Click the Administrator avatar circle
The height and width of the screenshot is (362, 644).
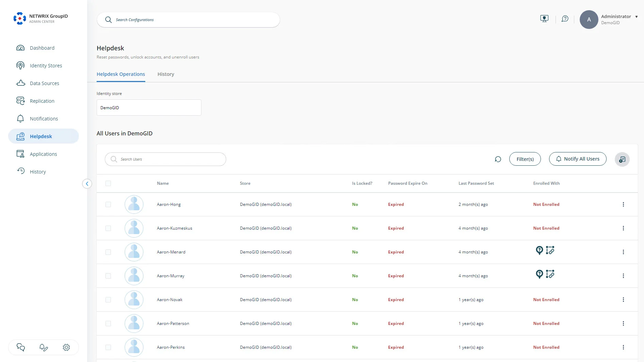point(589,19)
